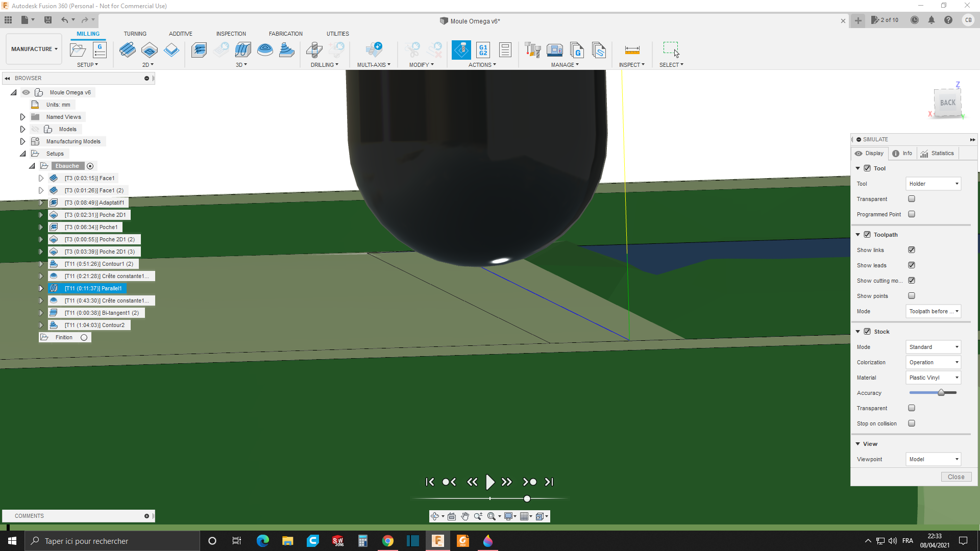Click the Simulate action icon
Image resolution: width=980 pixels, height=551 pixels.
[x=461, y=50]
